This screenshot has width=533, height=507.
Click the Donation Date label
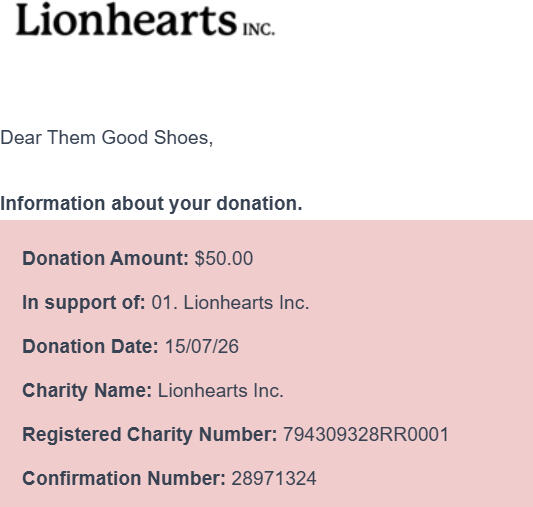(x=90, y=346)
